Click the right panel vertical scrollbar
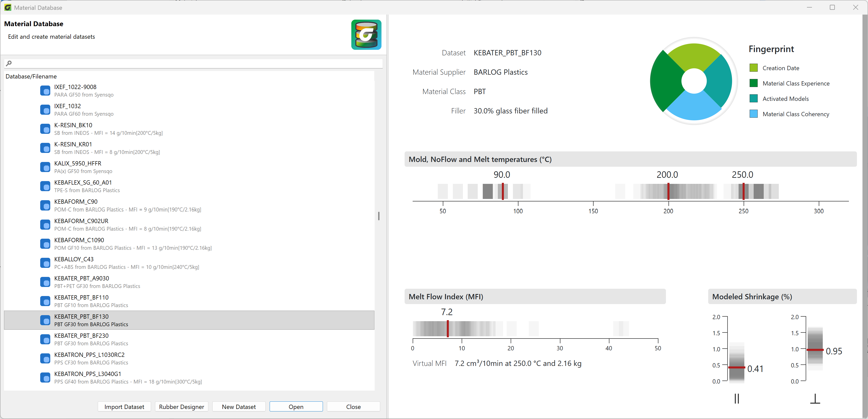This screenshot has width=868, height=419. point(865,216)
